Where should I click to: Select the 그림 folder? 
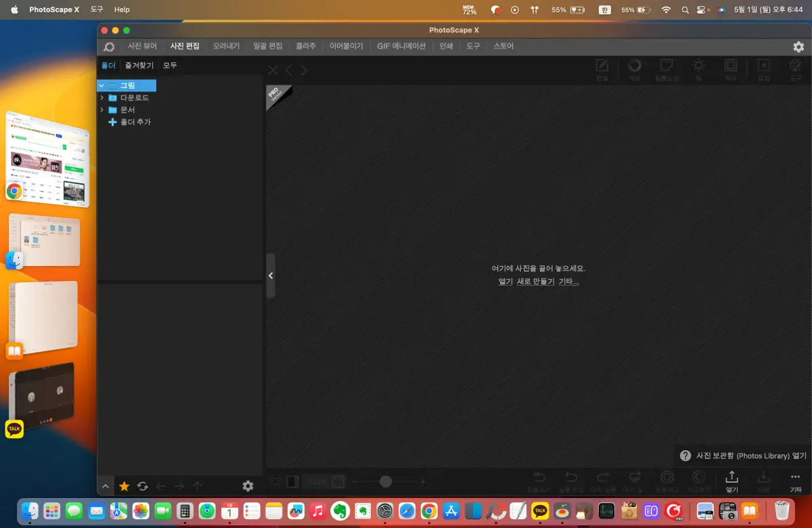[x=127, y=86]
